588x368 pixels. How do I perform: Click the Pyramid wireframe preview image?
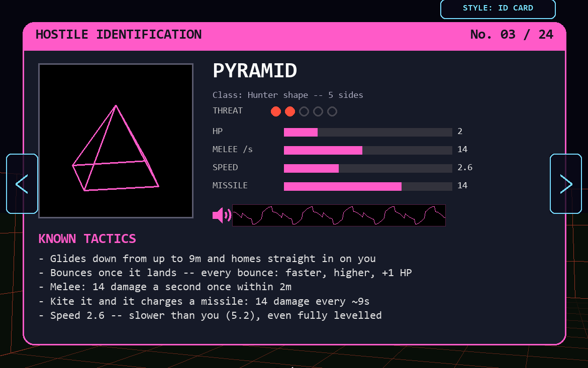click(116, 141)
